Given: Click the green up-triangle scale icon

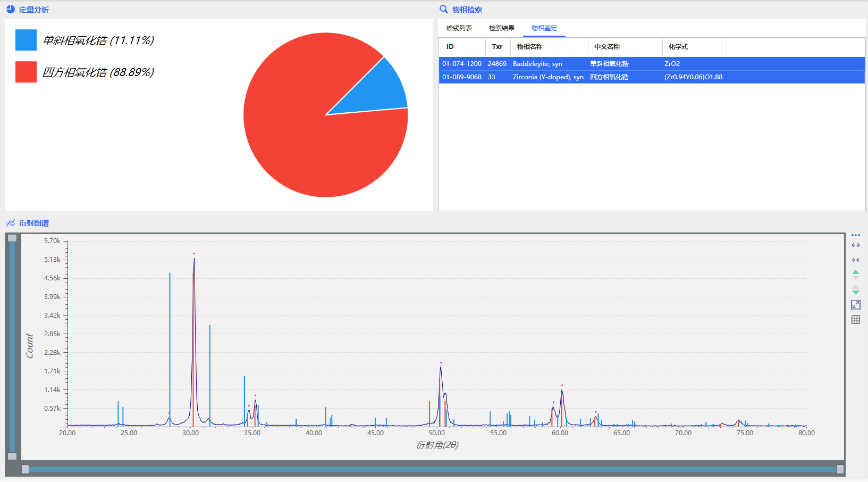Looking at the screenshot, I should [855, 275].
